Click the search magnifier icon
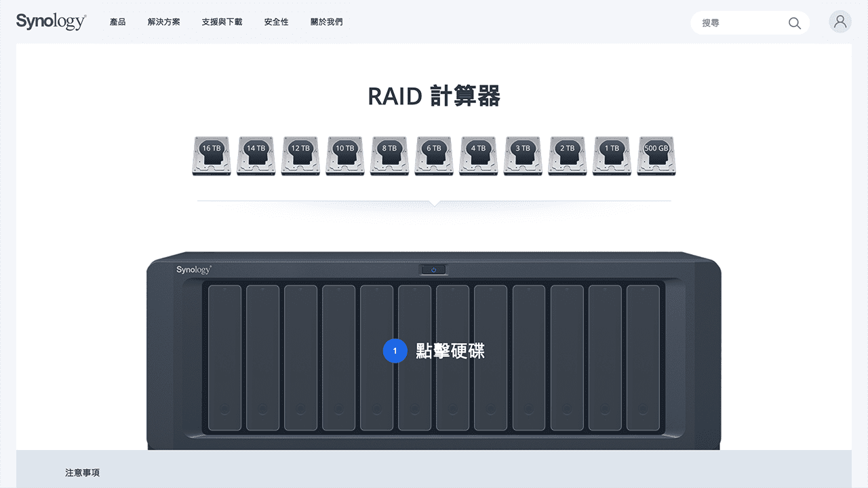The image size is (868, 488). [x=794, y=22]
